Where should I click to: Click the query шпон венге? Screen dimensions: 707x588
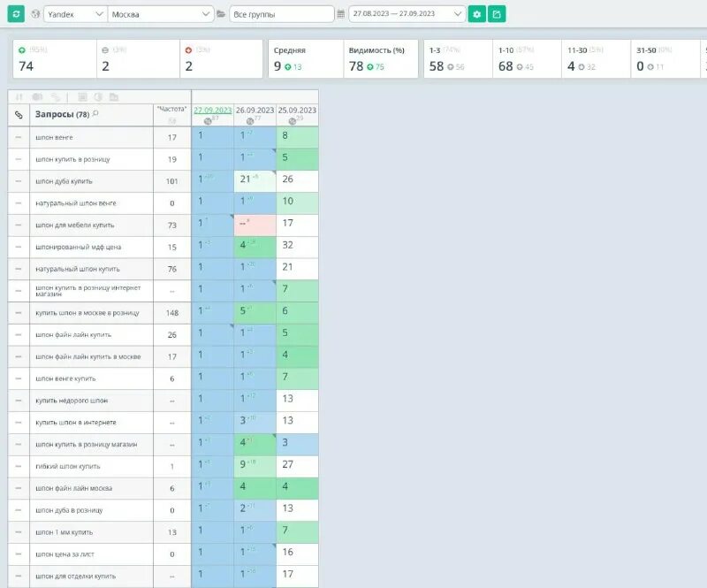pyautogui.click(x=54, y=137)
